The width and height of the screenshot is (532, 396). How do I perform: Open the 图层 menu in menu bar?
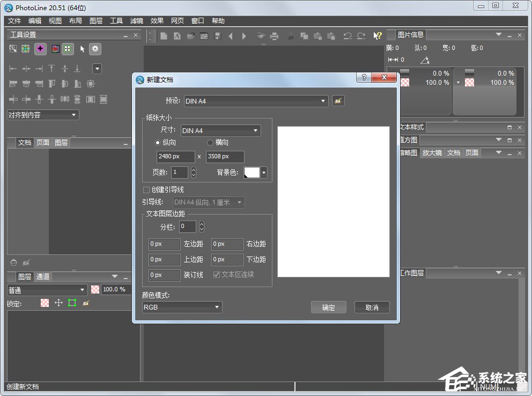click(95, 21)
